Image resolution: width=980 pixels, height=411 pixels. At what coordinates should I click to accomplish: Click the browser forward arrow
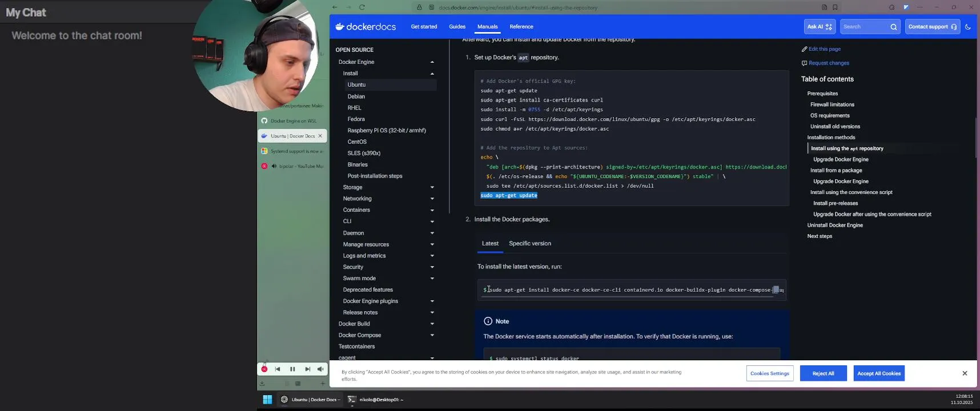coord(348,7)
